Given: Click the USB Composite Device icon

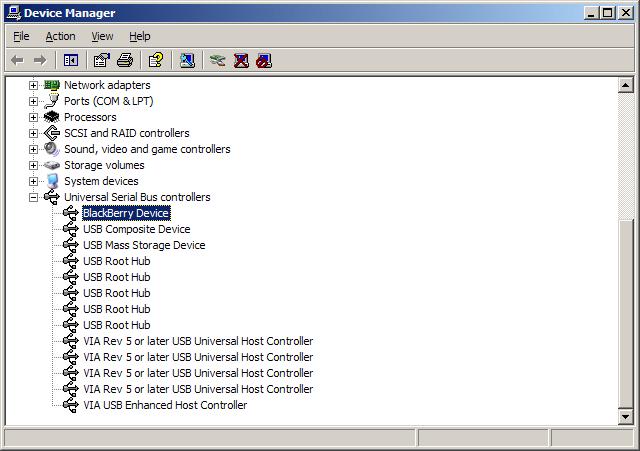Looking at the screenshot, I should pyautogui.click(x=71, y=229).
